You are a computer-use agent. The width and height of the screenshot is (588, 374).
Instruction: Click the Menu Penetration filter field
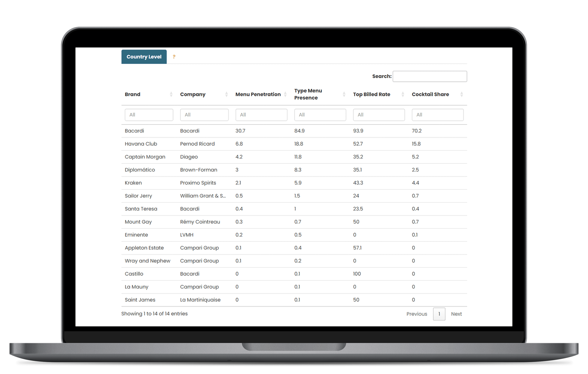point(261,115)
